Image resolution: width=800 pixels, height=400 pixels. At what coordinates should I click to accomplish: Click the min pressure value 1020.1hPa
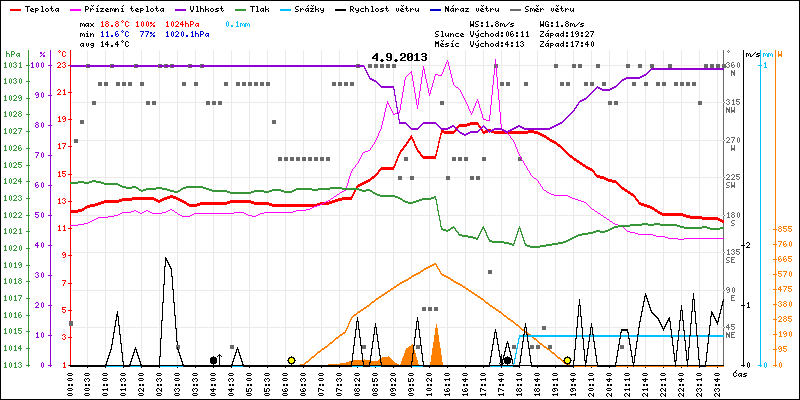coord(187,34)
